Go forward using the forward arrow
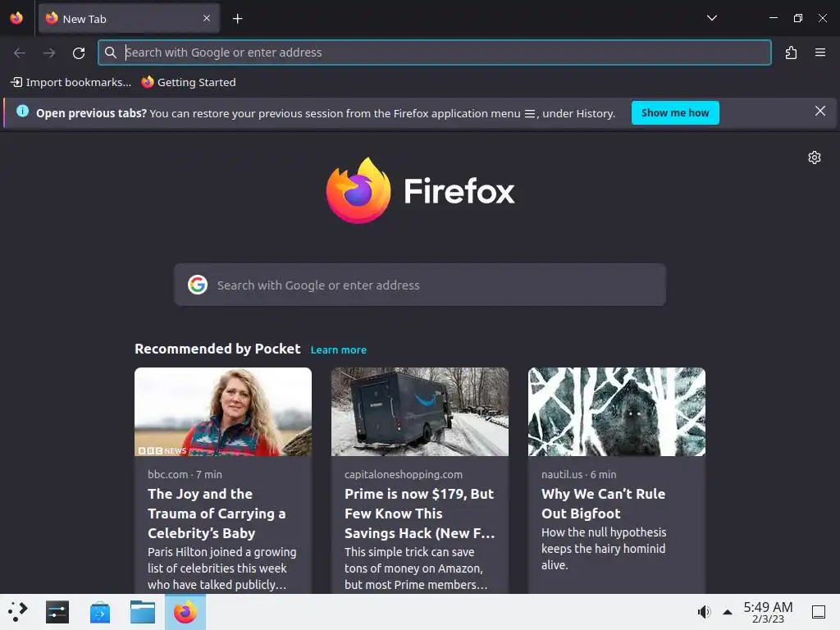840x630 pixels. 49,52
